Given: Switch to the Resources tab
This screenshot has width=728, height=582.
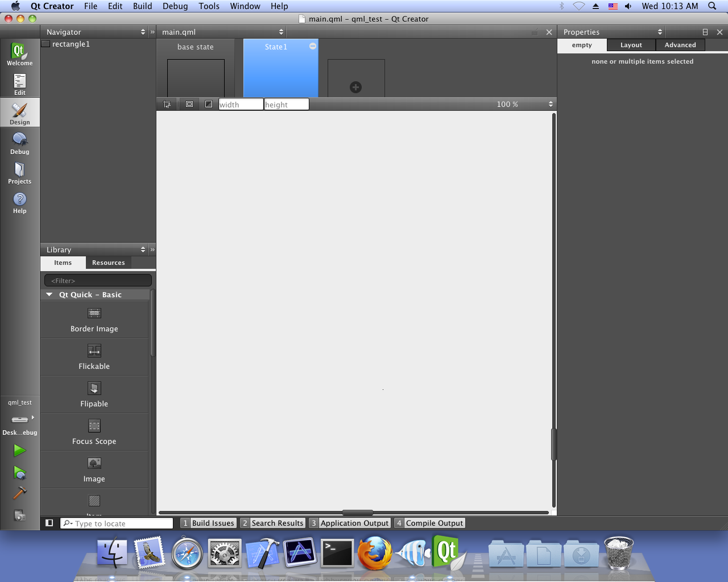Looking at the screenshot, I should 109,263.
